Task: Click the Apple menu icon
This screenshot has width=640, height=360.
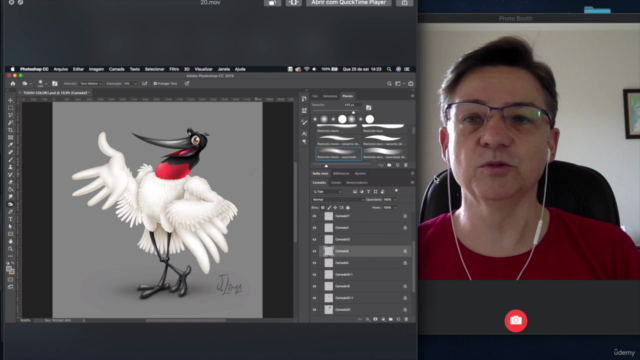Action: [13, 69]
